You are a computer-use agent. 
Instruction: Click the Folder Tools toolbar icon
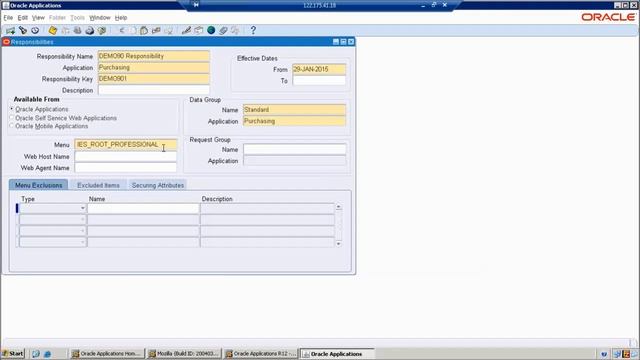pos(235,31)
